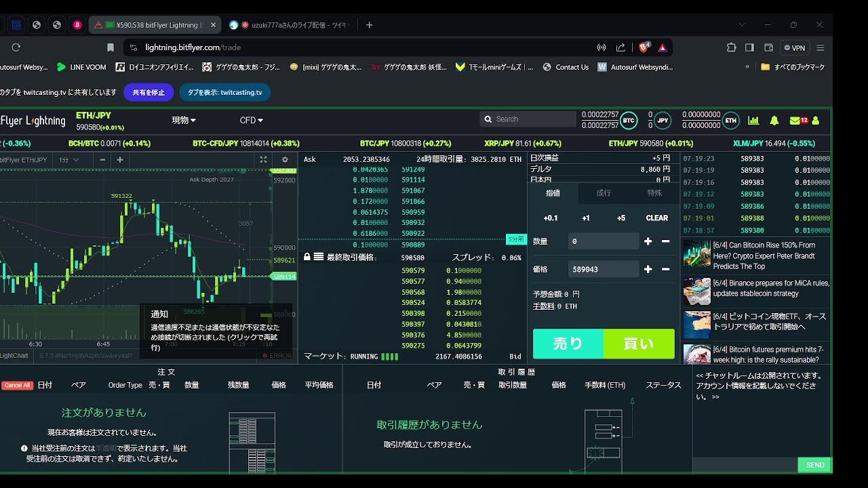The height and width of the screenshot is (488, 868).
Task: Click the chart zoom-in plus icon
Action: tap(120, 160)
